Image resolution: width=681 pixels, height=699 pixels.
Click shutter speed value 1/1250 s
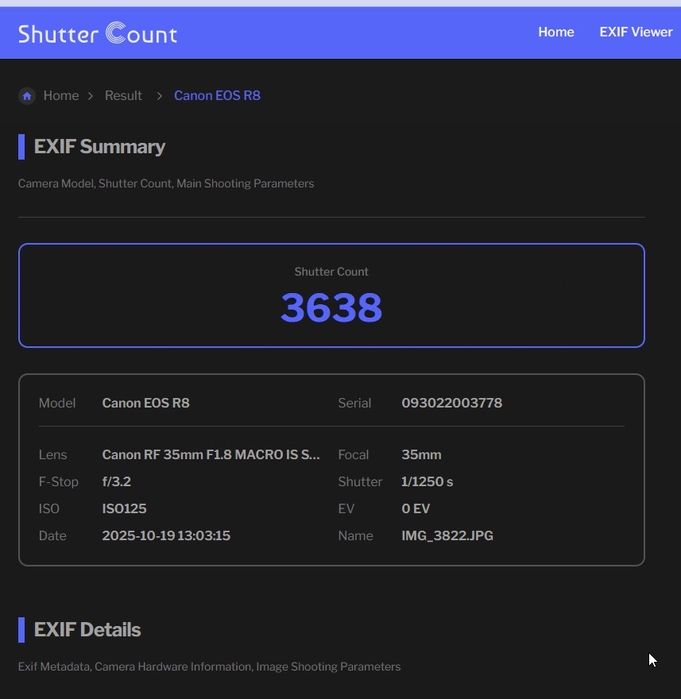pos(427,482)
